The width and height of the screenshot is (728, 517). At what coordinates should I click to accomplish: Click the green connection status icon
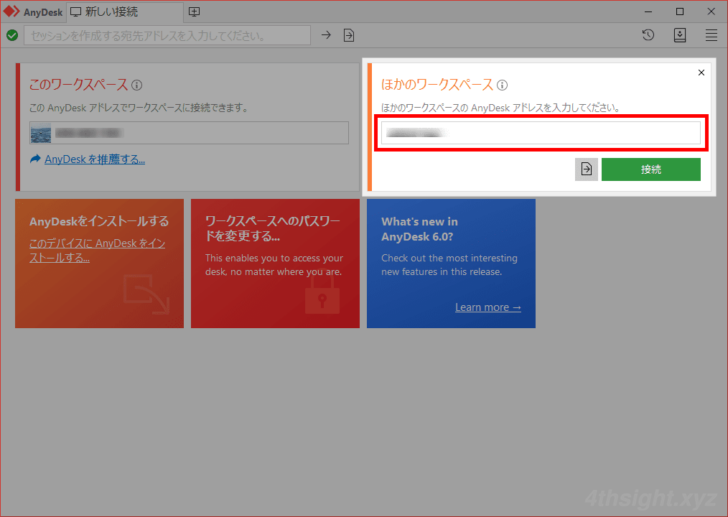(13, 35)
